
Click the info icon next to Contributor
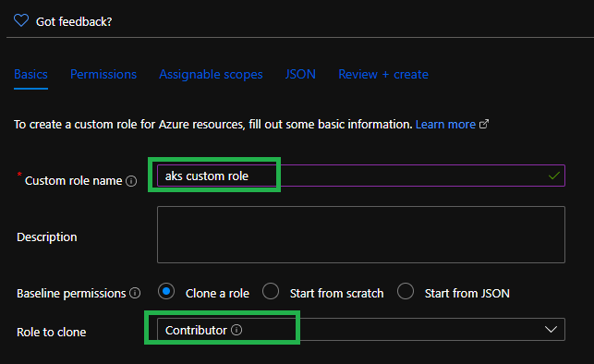(x=236, y=330)
